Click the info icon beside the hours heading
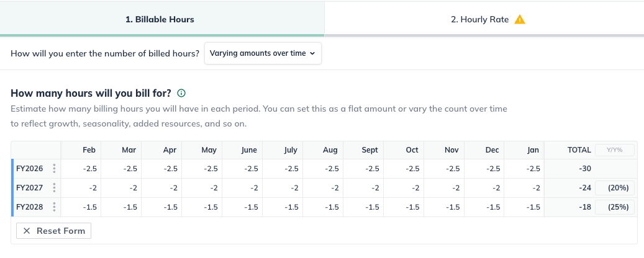 click(x=181, y=94)
